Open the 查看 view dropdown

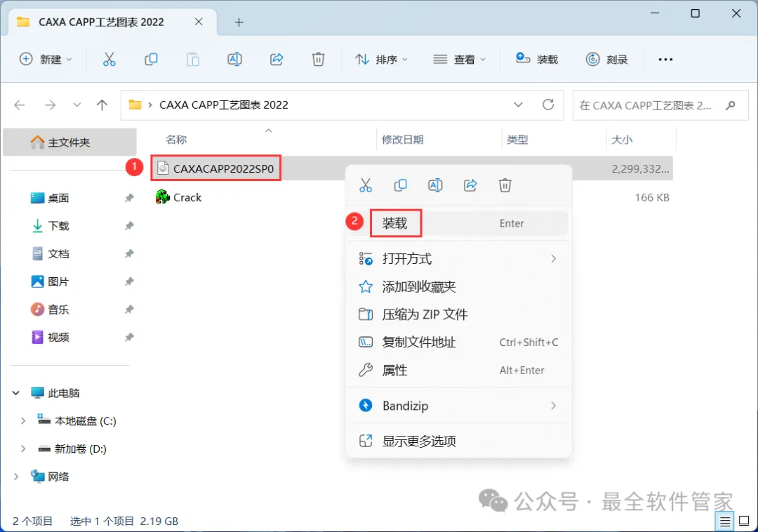(x=459, y=60)
